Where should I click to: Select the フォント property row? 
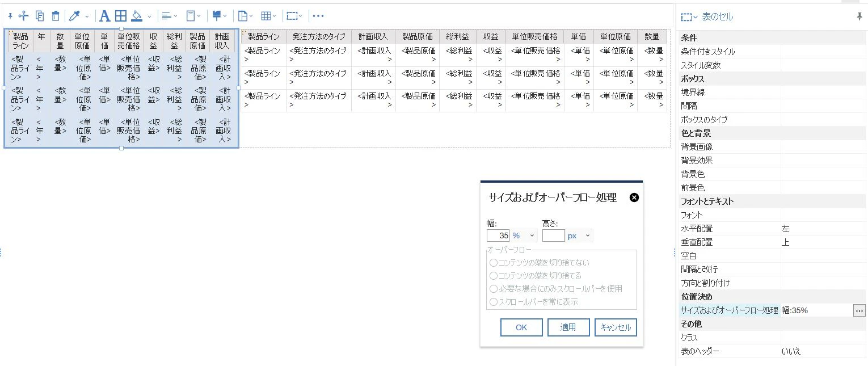[x=772, y=215]
